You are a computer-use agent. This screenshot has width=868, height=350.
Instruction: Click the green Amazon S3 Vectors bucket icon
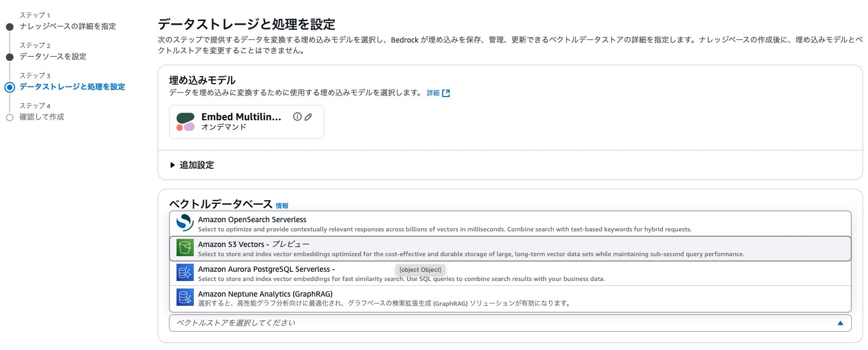(x=185, y=248)
